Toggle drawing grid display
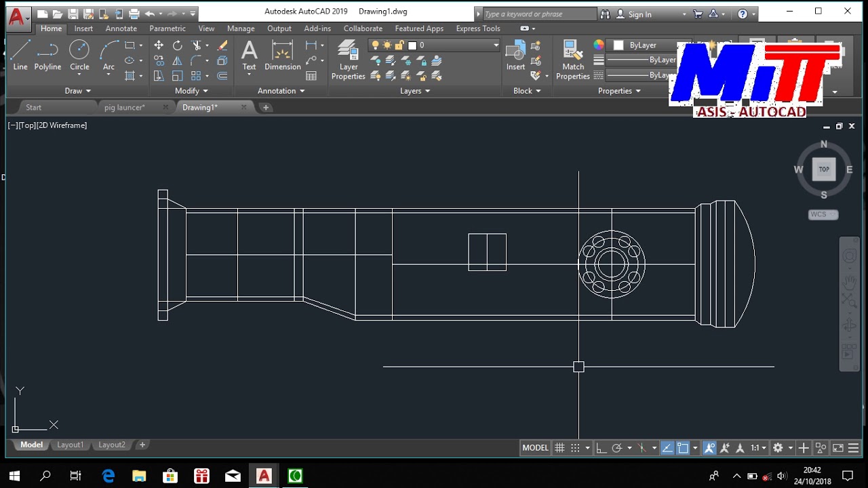The width and height of the screenshot is (868, 488). pyautogui.click(x=559, y=448)
